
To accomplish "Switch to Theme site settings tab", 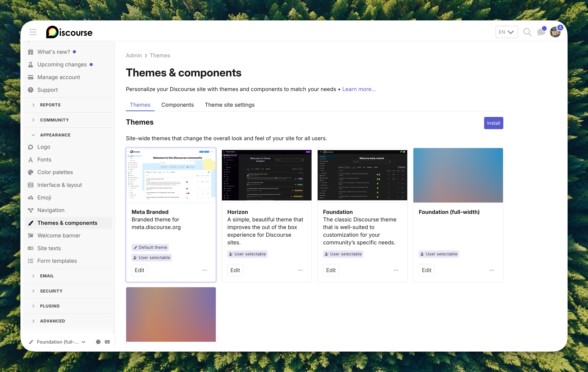I will (230, 105).
